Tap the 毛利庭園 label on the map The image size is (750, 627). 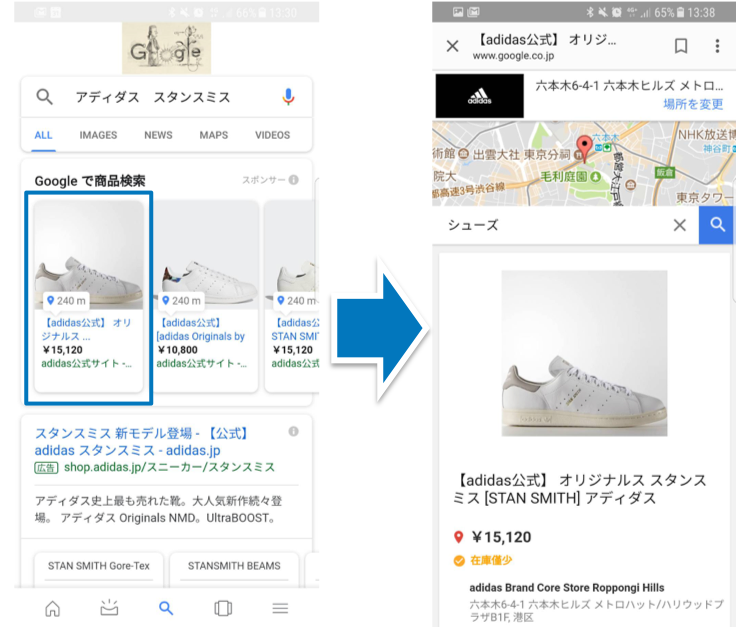click(x=564, y=176)
